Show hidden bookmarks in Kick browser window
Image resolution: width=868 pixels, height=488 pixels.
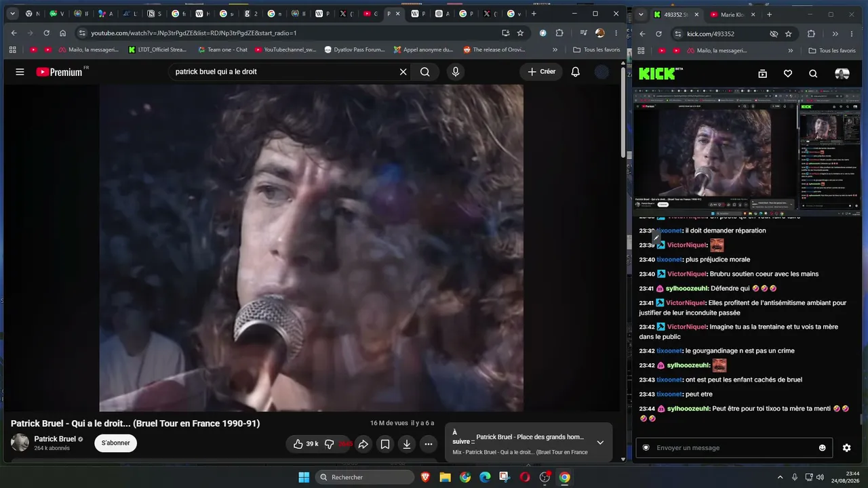tap(790, 50)
